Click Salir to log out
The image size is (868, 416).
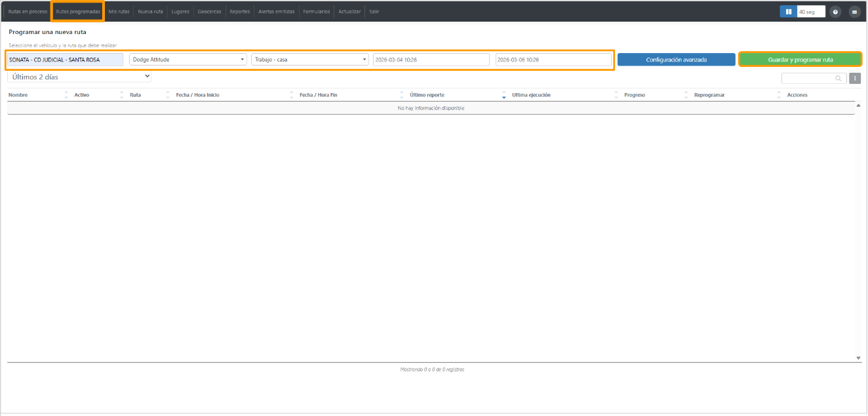tap(374, 12)
